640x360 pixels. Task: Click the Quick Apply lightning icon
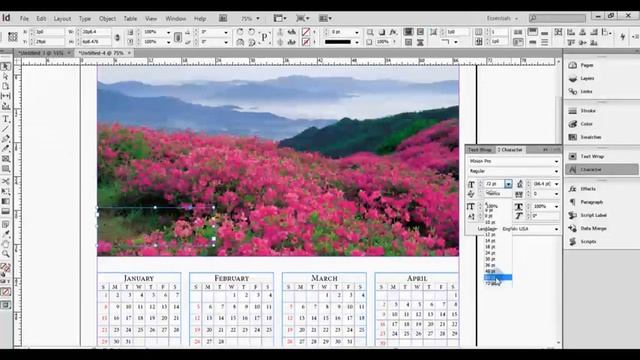point(622,37)
